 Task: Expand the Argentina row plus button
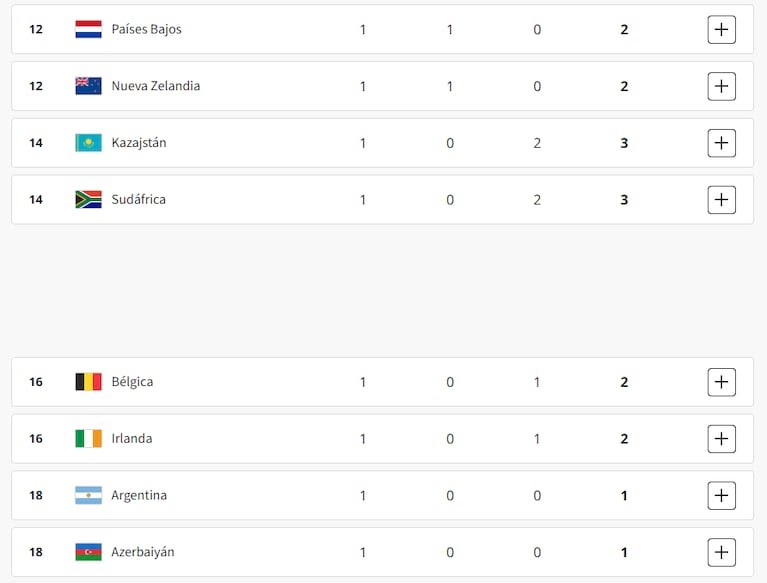click(x=721, y=496)
